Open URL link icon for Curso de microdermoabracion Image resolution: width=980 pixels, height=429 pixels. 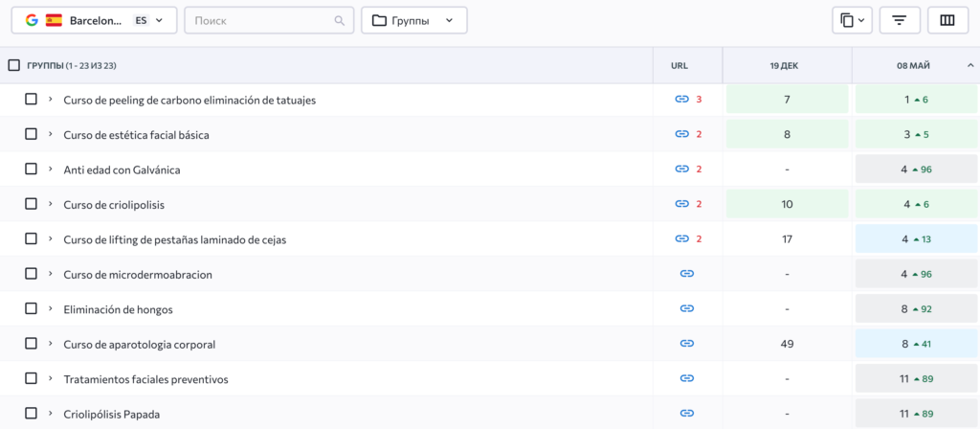click(686, 274)
